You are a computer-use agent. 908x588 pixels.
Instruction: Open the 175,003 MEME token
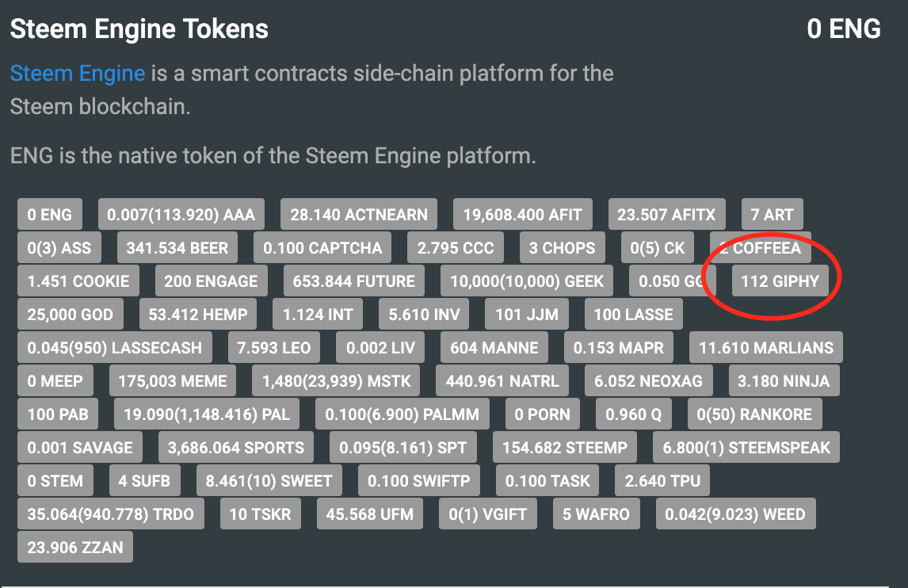(172, 381)
